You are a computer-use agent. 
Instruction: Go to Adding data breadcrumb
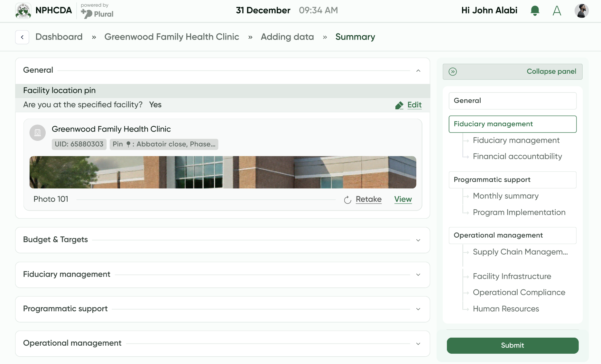point(287,37)
